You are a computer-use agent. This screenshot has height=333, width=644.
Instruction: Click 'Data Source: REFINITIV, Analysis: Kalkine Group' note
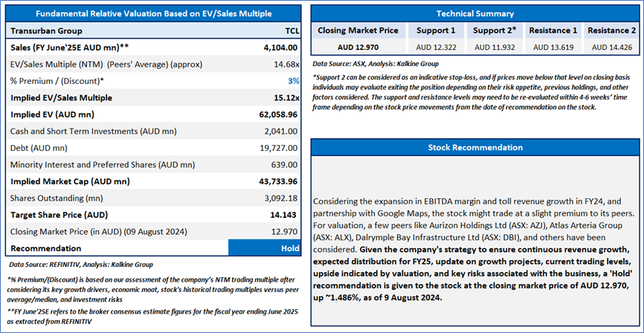pyautogui.click(x=80, y=265)
